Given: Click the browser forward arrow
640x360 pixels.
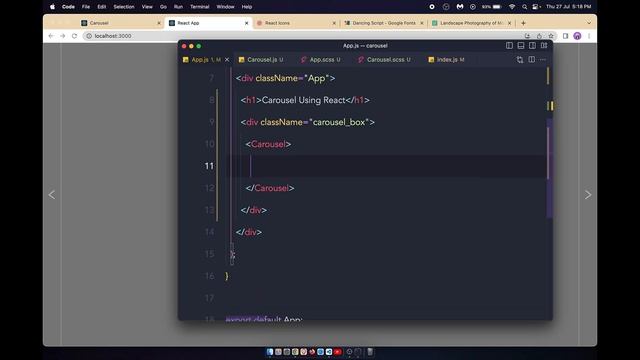Looking at the screenshot, I should 62,36.
